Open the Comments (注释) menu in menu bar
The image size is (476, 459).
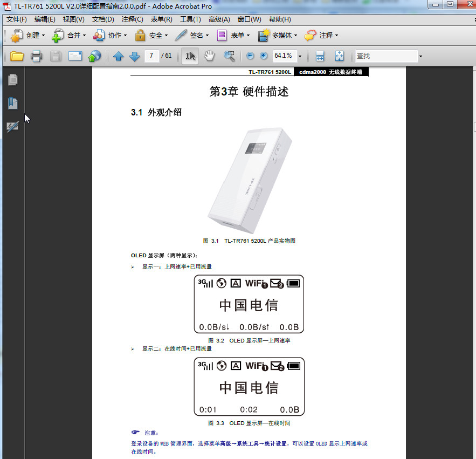click(133, 19)
